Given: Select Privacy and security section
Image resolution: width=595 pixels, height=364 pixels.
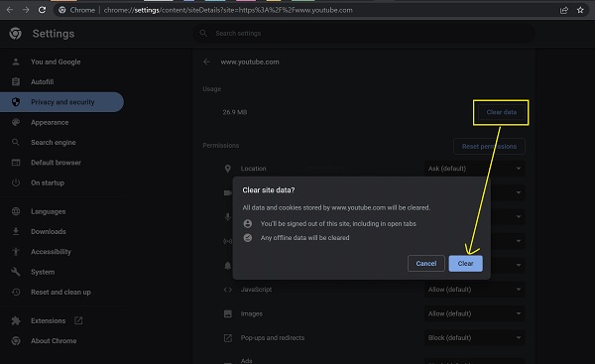Looking at the screenshot, I should coord(61,102).
